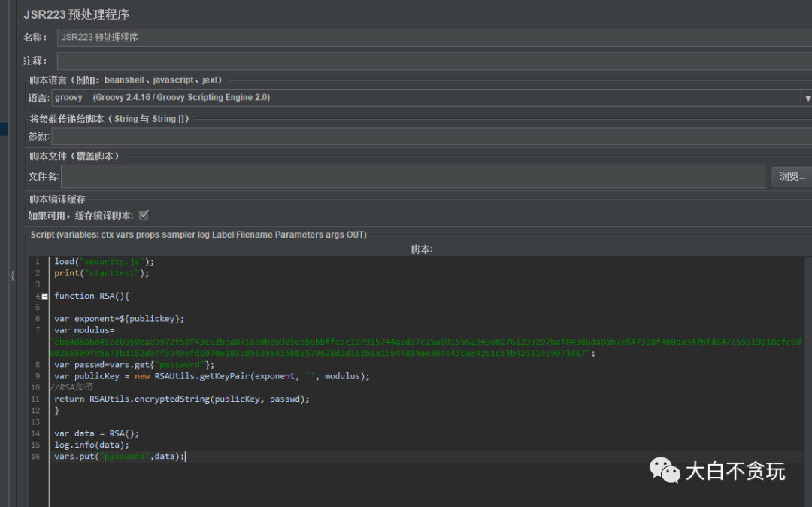Toggle the cache compiled script checkbox
Viewport: 812px width, 507px height.
(x=144, y=215)
